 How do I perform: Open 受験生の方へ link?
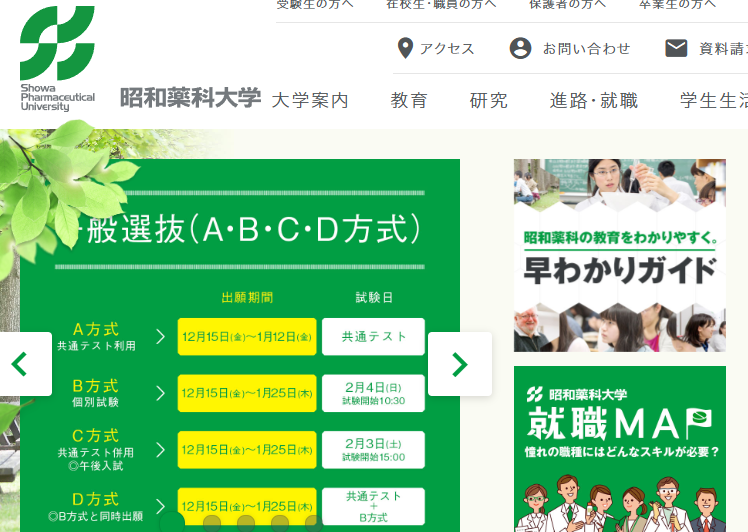(315, 5)
